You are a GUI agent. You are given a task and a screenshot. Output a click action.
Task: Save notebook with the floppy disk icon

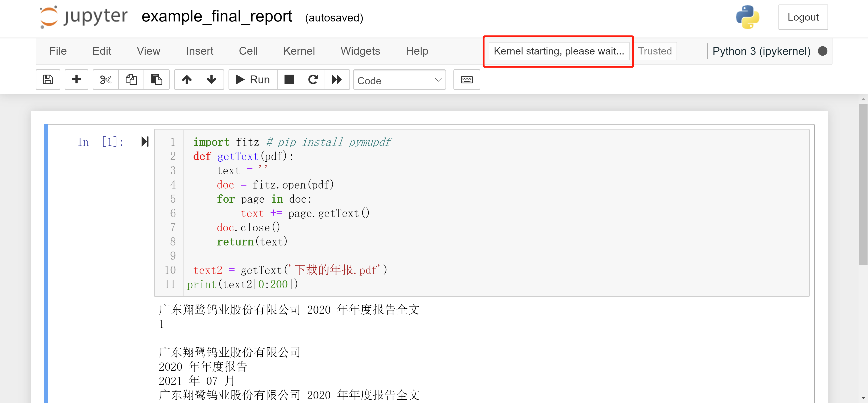(x=48, y=80)
